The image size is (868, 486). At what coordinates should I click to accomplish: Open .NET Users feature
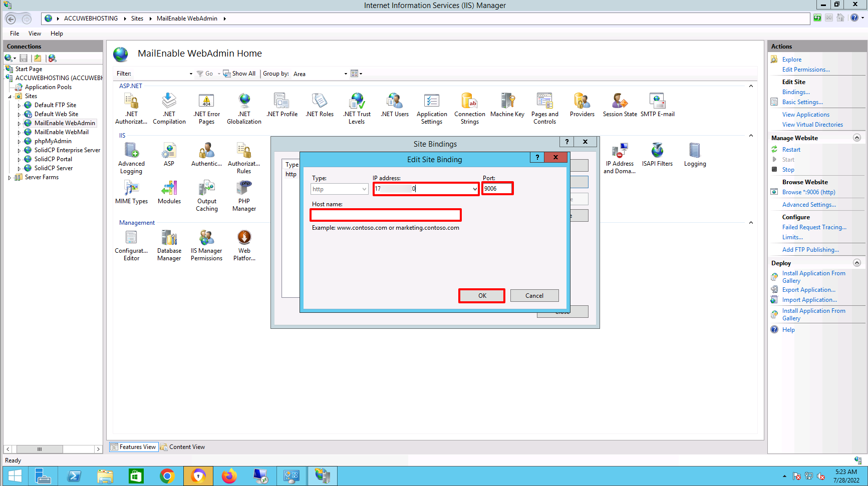point(395,105)
